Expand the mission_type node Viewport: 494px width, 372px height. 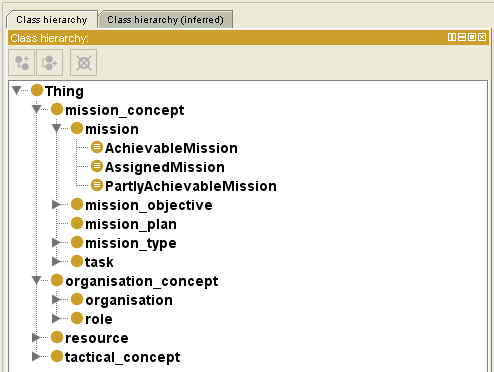click(x=56, y=242)
